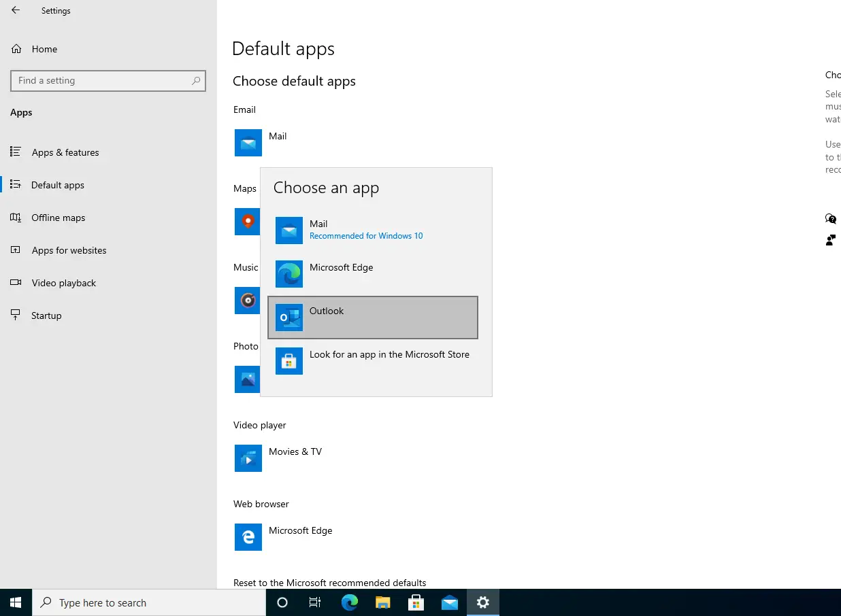Go to Video playback settings

(63, 283)
